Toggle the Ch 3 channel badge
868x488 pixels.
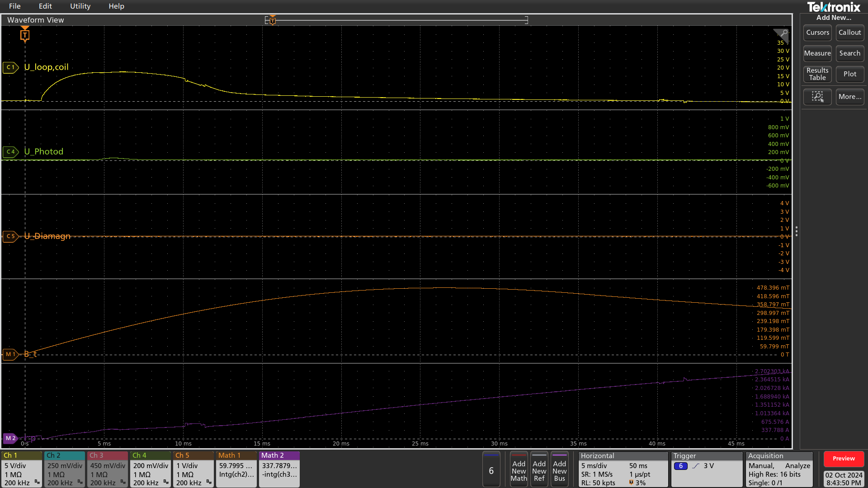pos(108,469)
